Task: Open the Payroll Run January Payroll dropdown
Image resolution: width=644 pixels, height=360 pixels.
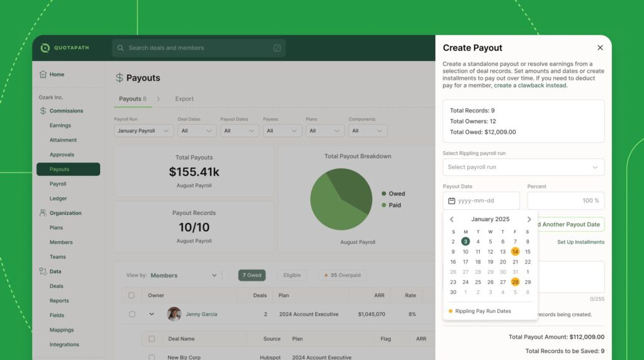Action: 144,131
